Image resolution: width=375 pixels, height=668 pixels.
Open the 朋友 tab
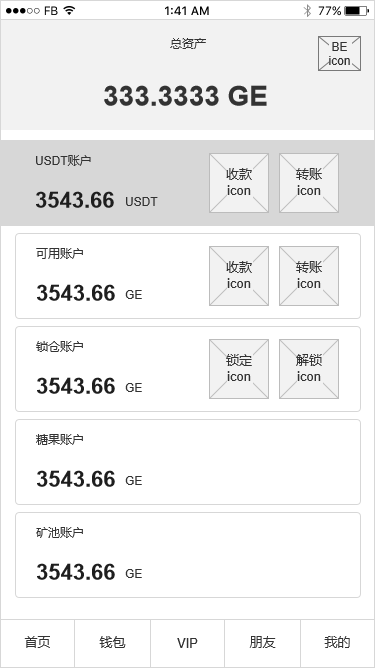[x=262, y=642]
